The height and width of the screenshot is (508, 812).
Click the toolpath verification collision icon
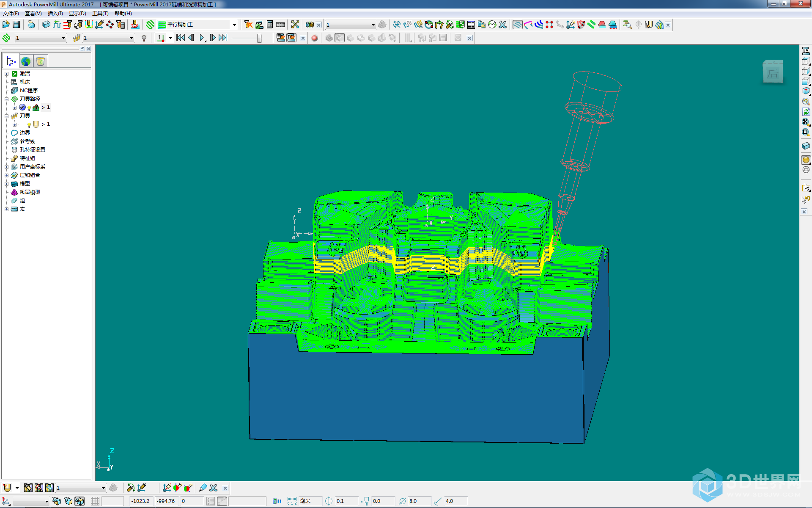click(248, 25)
